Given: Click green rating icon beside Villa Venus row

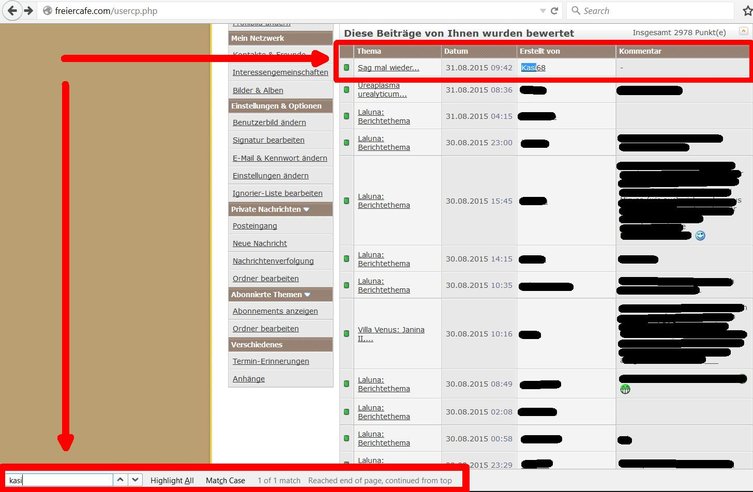Looking at the screenshot, I should [347, 334].
